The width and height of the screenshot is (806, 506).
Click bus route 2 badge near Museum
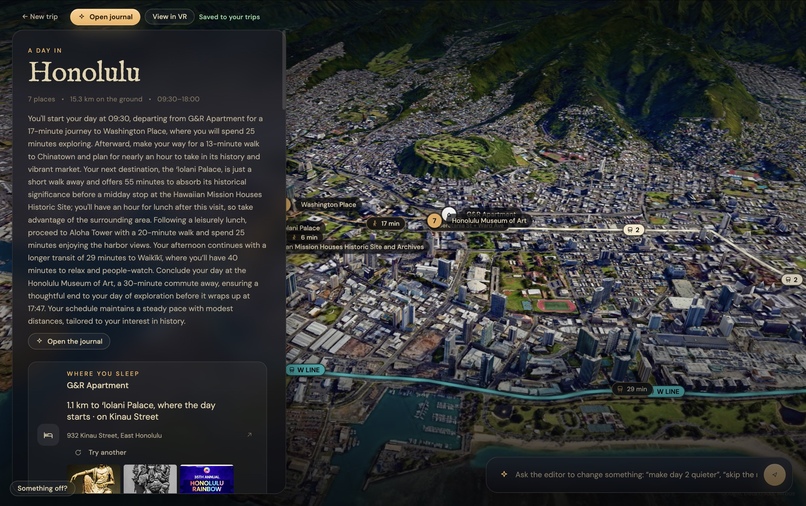633,229
